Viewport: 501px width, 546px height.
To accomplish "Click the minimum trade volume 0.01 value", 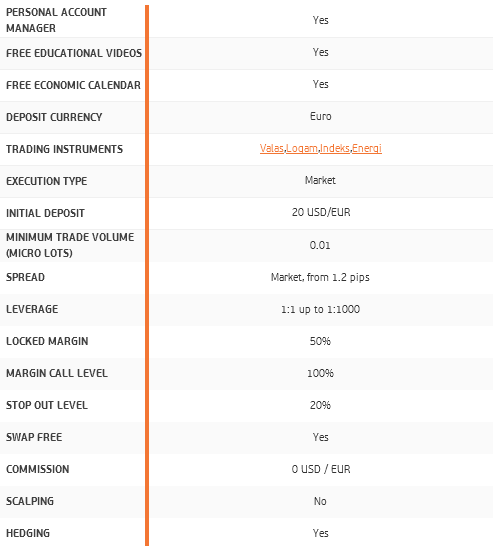I will 320,245.
